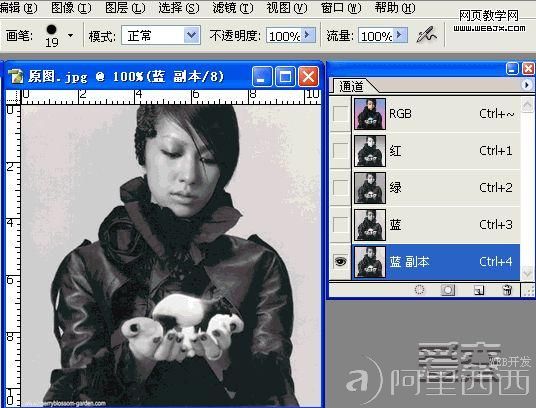
Task: Load channel as selection icon
Action: point(419,290)
